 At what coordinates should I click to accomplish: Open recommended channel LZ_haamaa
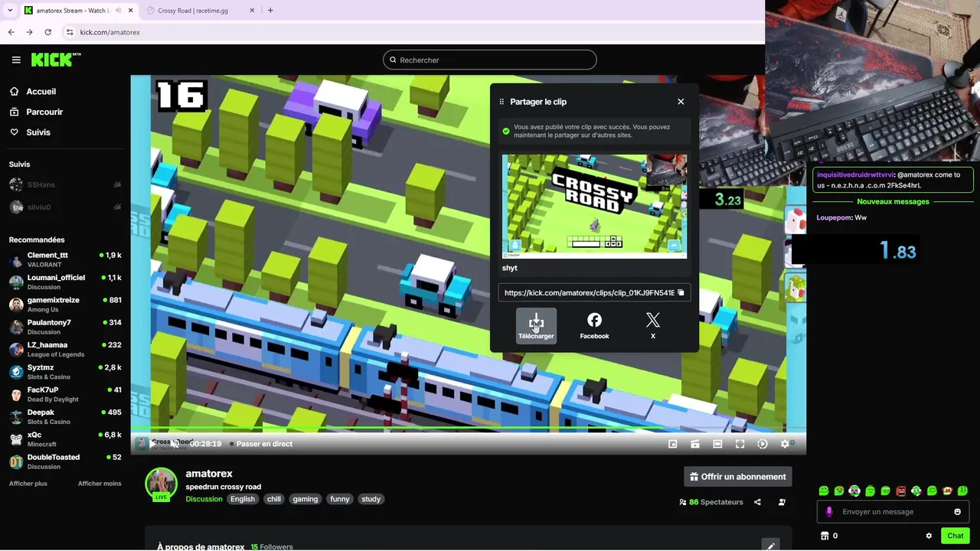pyautogui.click(x=65, y=349)
